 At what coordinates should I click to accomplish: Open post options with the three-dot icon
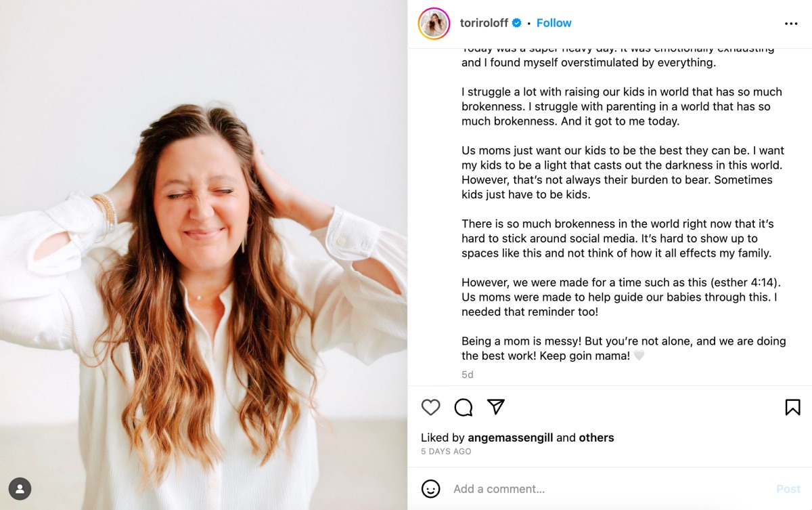(792, 22)
